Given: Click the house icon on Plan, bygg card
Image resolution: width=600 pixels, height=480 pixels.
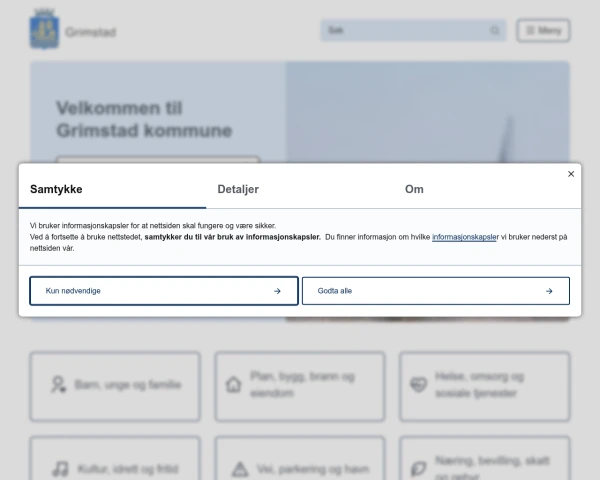Looking at the screenshot, I should point(233,385).
